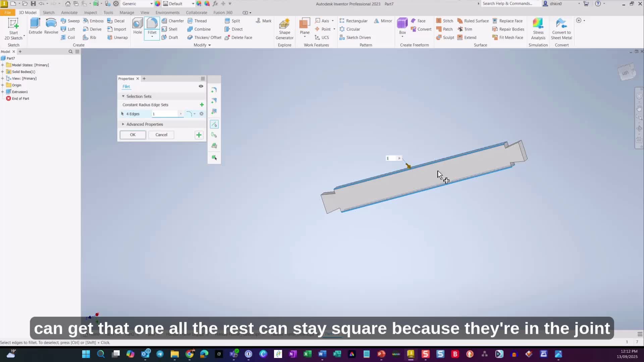
Task: Switch to loop selection priority mode
Action: [x=214, y=135]
